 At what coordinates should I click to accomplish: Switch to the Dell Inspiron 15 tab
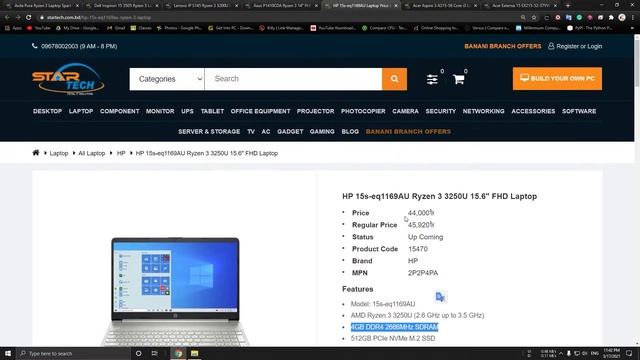[123, 6]
